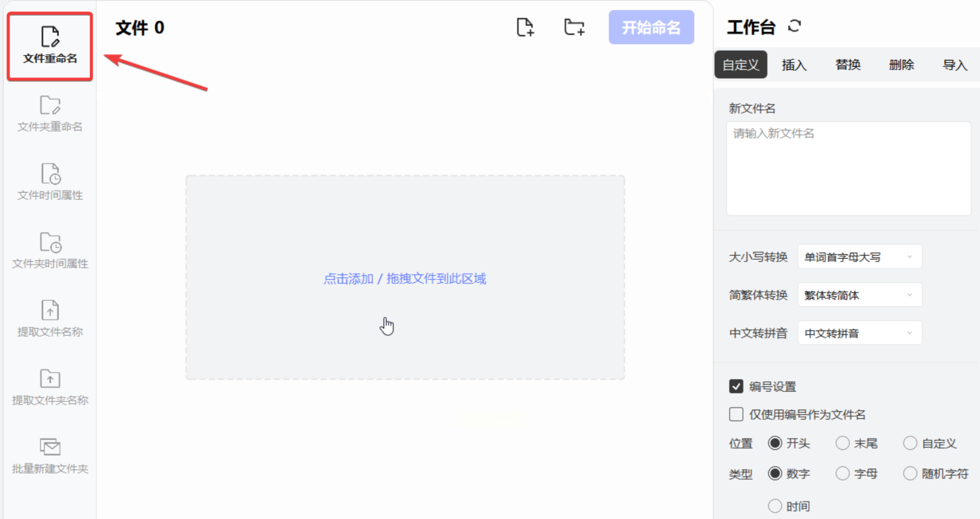Switch to the 插入 tab
This screenshot has height=519, width=980.
point(794,65)
